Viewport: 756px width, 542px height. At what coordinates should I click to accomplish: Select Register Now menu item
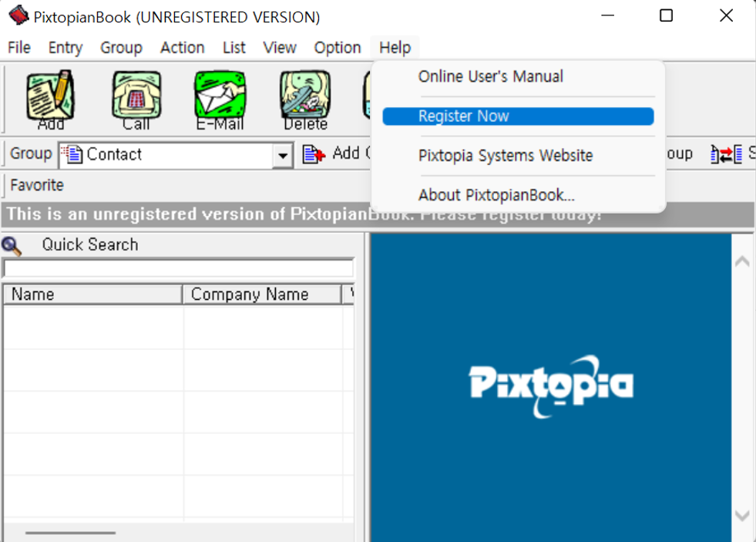click(x=519, y=116)
